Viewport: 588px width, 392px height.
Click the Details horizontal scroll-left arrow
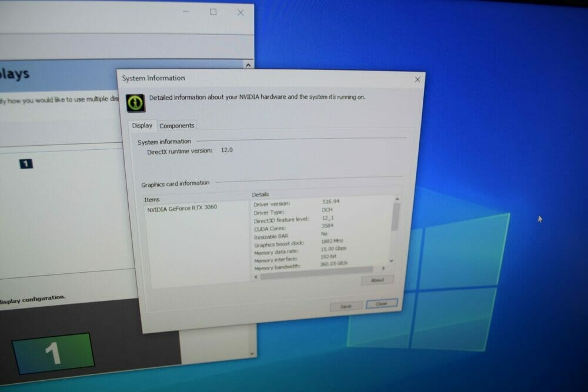point(256,277)
